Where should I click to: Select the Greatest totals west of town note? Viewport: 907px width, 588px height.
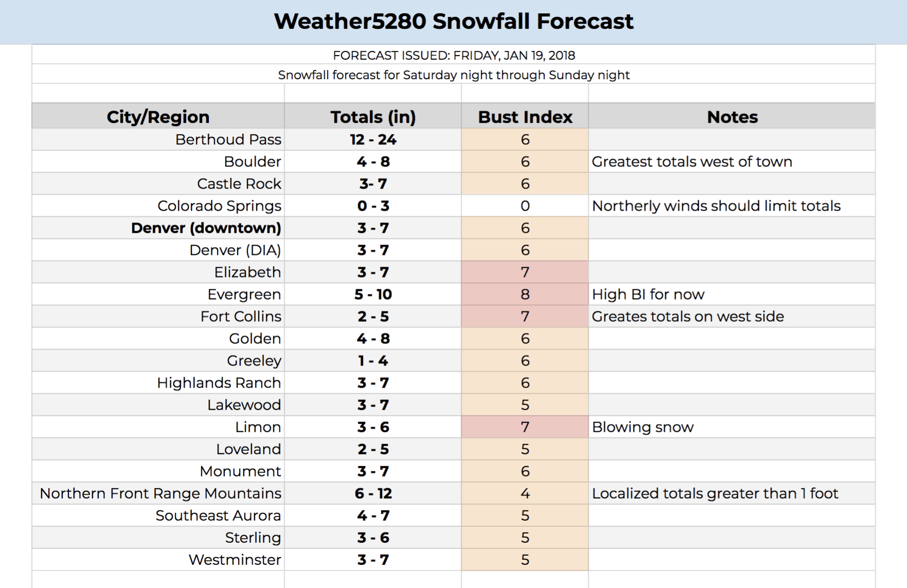point(692,161)
